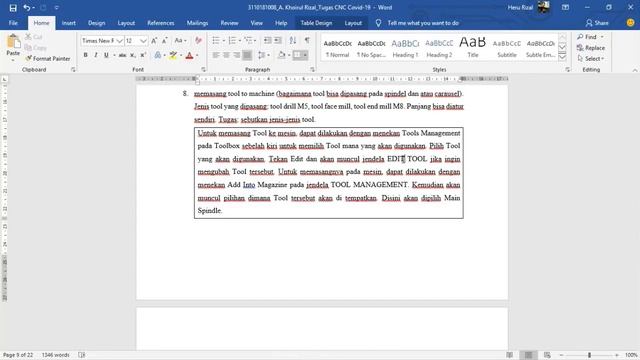640x360 pixels.
Task: Toggle Strikethrough formatting
Action: (x=122, y=55)
